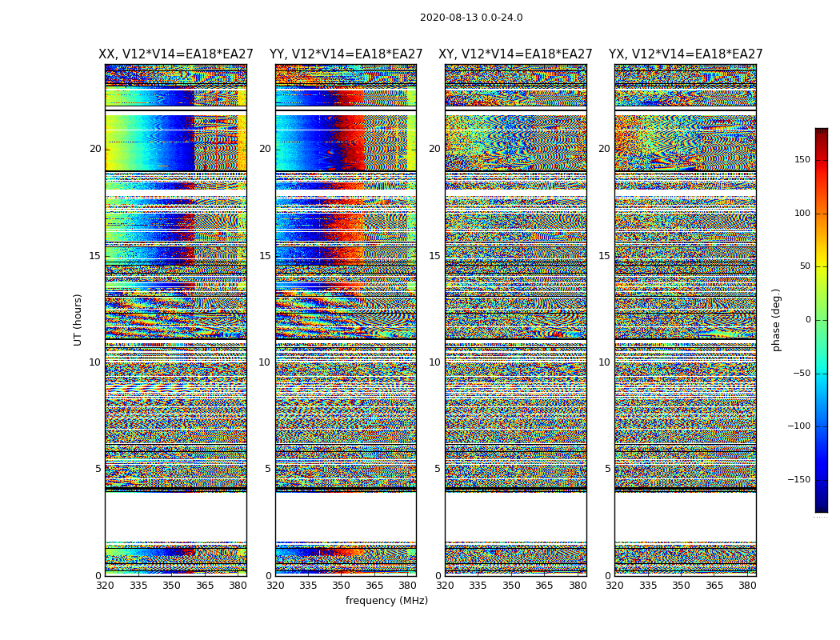Click YX panel x-axis tick 380
Viewport: 840px width, 640px height.
(x=747, y=586)
